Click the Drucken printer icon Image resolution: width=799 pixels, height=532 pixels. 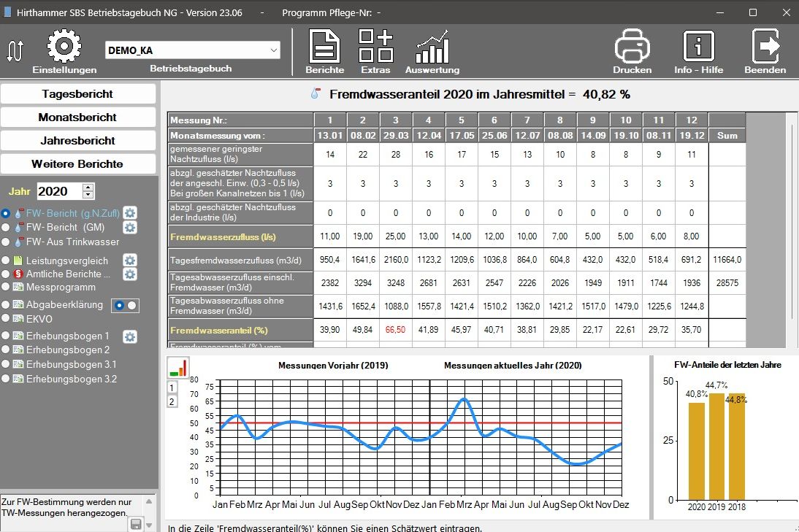632,46
